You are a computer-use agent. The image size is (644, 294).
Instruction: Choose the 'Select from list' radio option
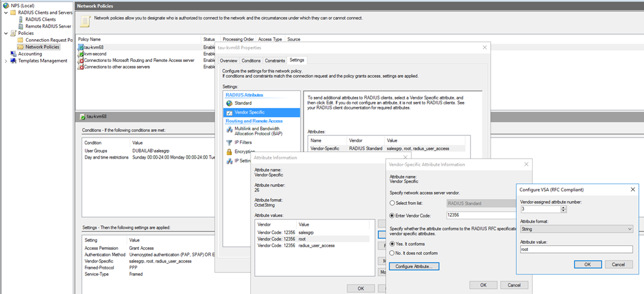click(392, 204)
